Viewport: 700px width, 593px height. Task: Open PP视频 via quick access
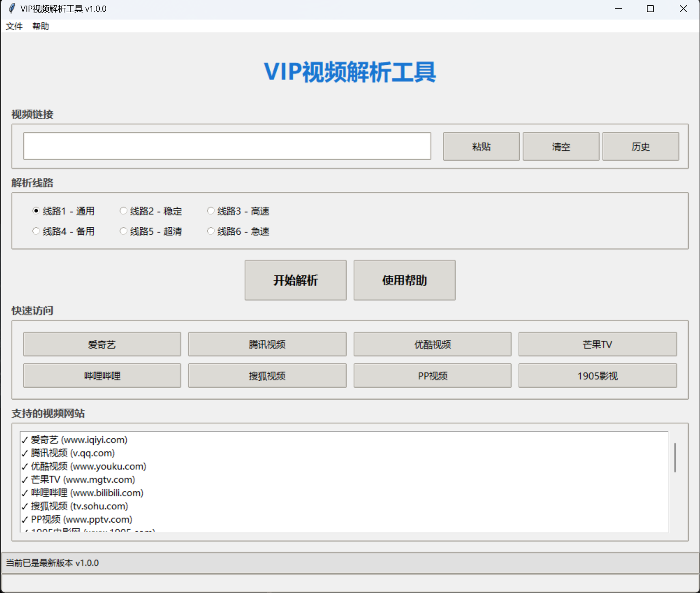[432, 375]
